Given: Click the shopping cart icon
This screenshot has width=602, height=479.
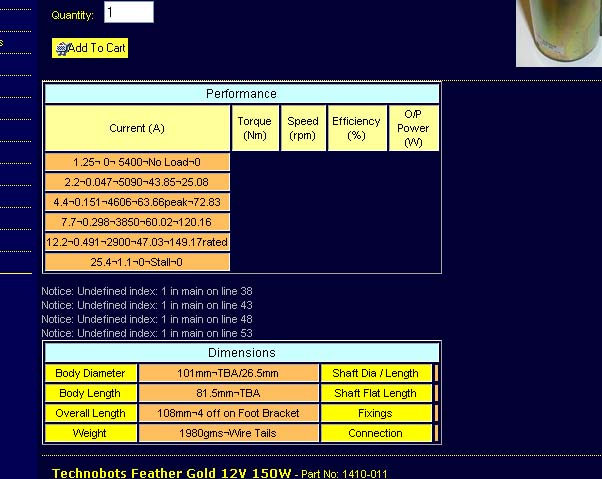Looking at the screenshot, I should (x=62, y=48).
